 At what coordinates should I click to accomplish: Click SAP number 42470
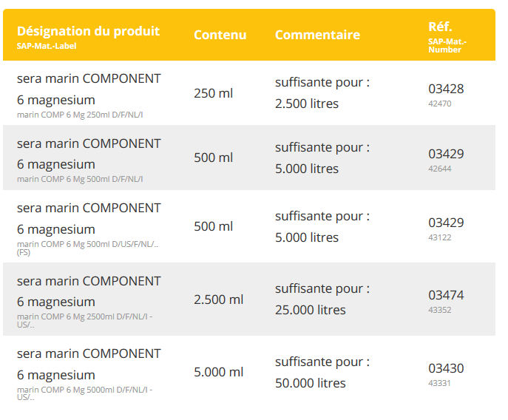pyautogui.click(x=440, y=104)
